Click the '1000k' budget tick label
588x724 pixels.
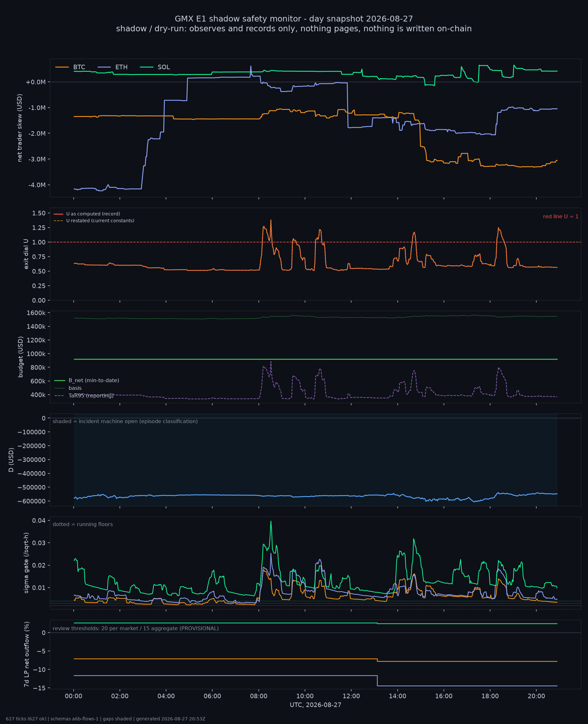(36, 354)
